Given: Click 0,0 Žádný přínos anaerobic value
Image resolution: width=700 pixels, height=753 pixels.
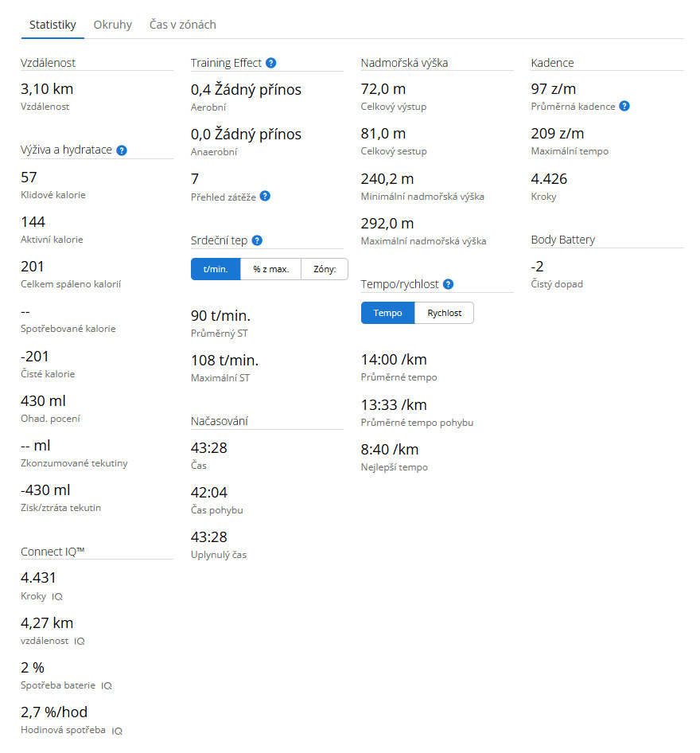Looking at the screenshot, I should click(246, 135).
